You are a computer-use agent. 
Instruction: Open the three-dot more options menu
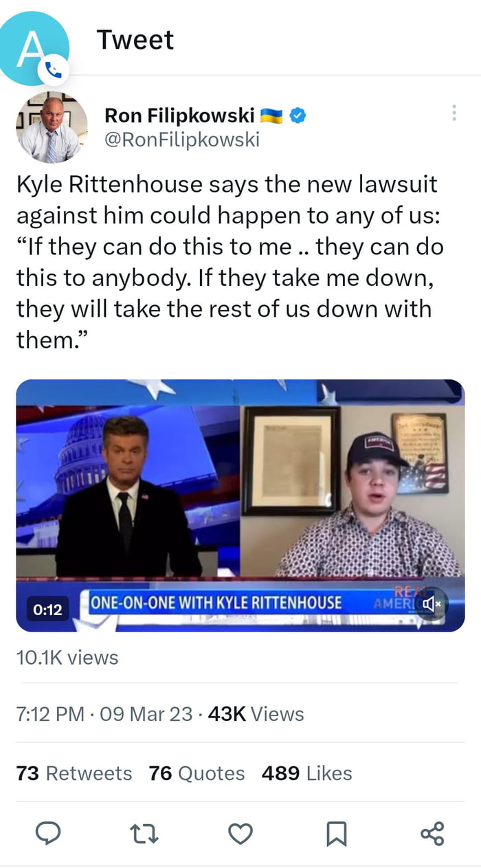coord(454,113)
